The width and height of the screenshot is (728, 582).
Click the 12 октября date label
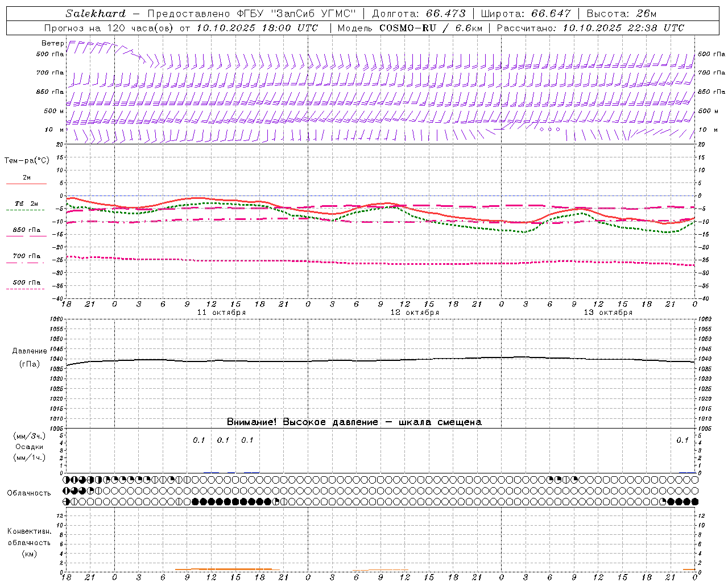coord(415,313)
